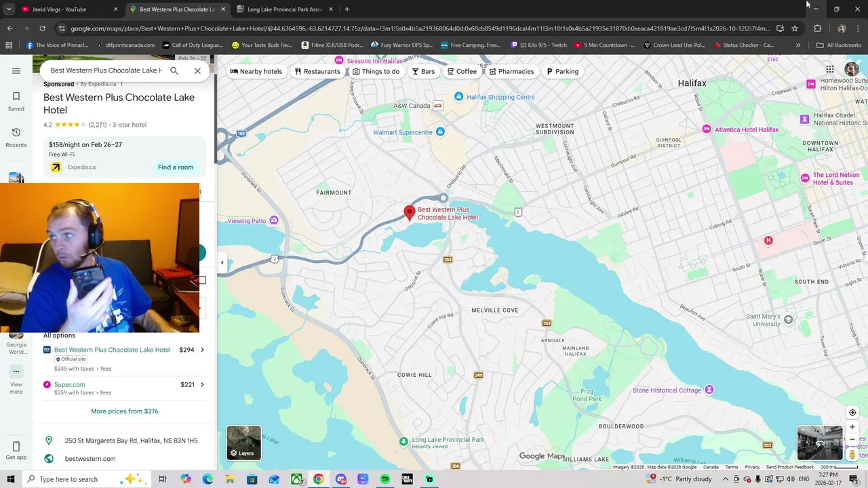The image size is (868, 488).
Task: Show your location on the map
Action: (x=852, y=412)
